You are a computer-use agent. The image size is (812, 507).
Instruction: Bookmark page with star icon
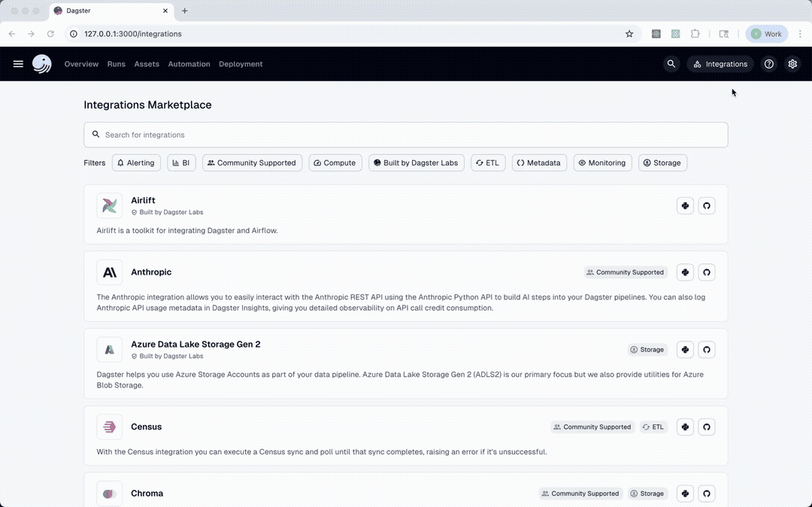click(x=629, y=34)
